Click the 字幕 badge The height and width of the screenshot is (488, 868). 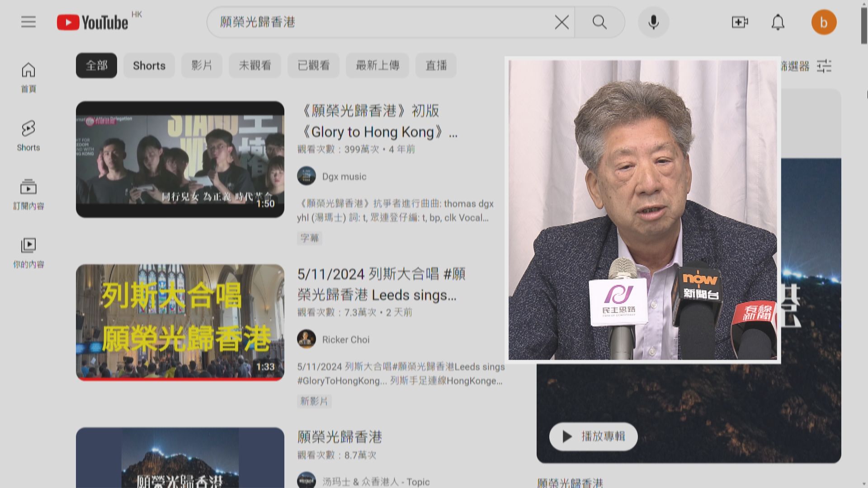[x=310, y=238]
